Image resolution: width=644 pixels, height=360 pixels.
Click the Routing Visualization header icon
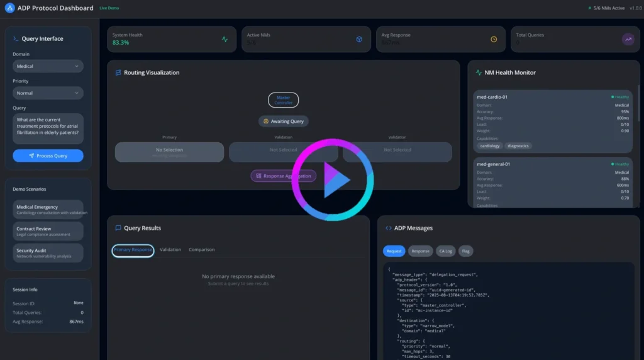(x=118, y=73)
